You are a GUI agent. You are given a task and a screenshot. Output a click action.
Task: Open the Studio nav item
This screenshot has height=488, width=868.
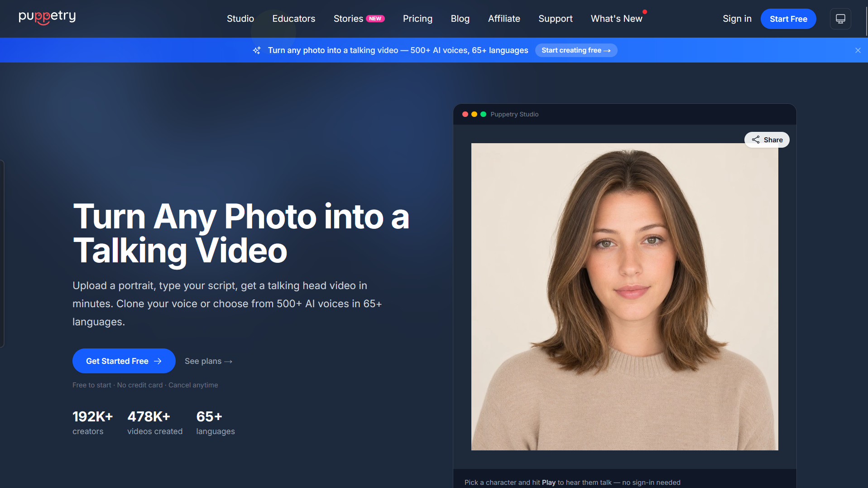[x=240, y=19]
